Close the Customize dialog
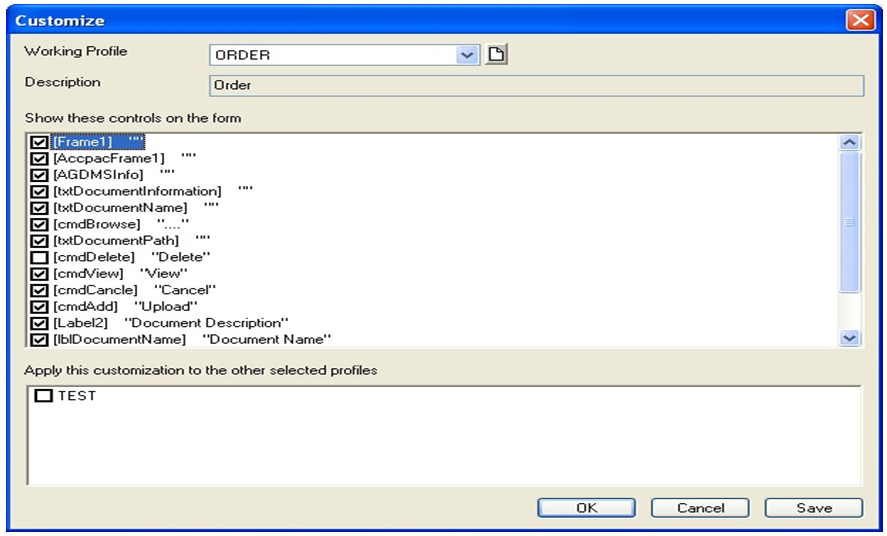 coord(860,20)
